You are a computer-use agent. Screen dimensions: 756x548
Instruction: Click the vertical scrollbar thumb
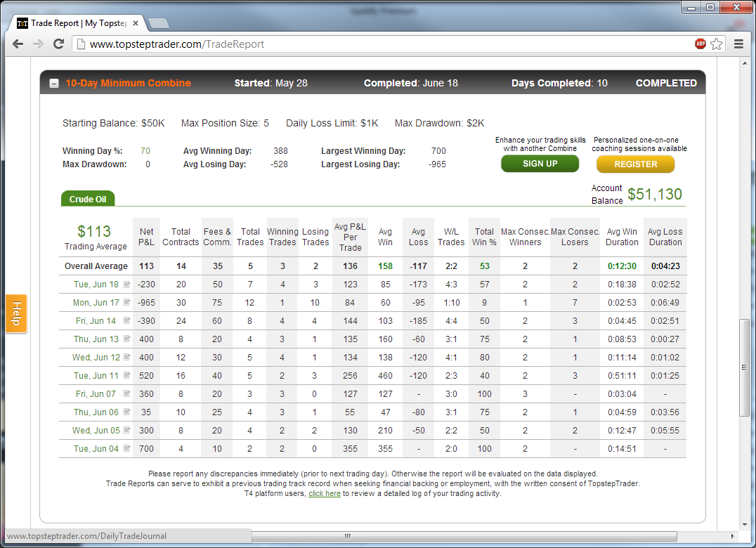click(745, 367)
